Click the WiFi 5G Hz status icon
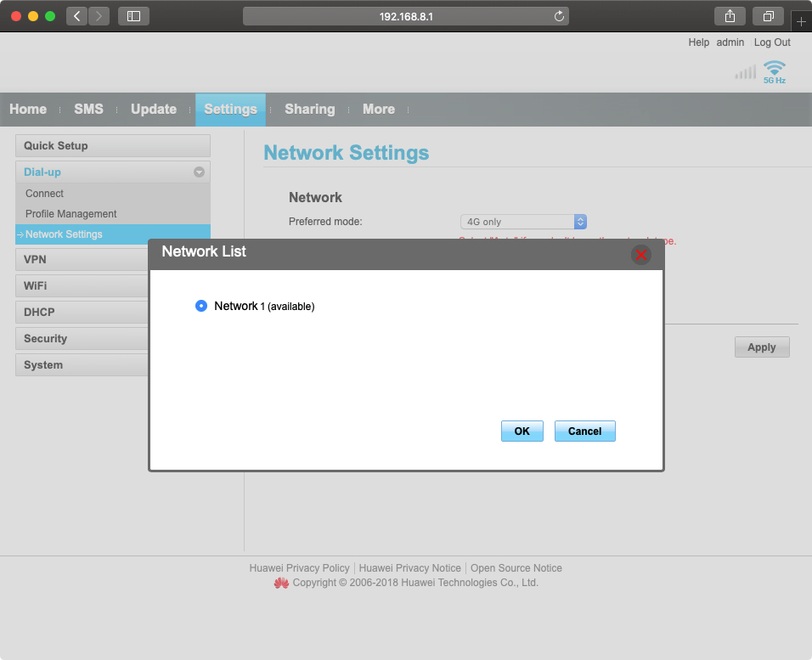Image resolution: width=812 pixels, height=660 pixels. (774, 71)
